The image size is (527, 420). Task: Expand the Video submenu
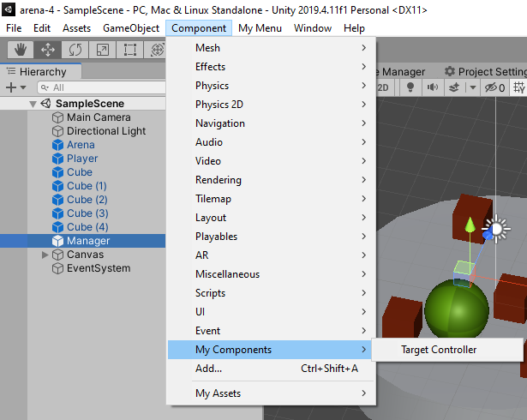tap(272, 161)
